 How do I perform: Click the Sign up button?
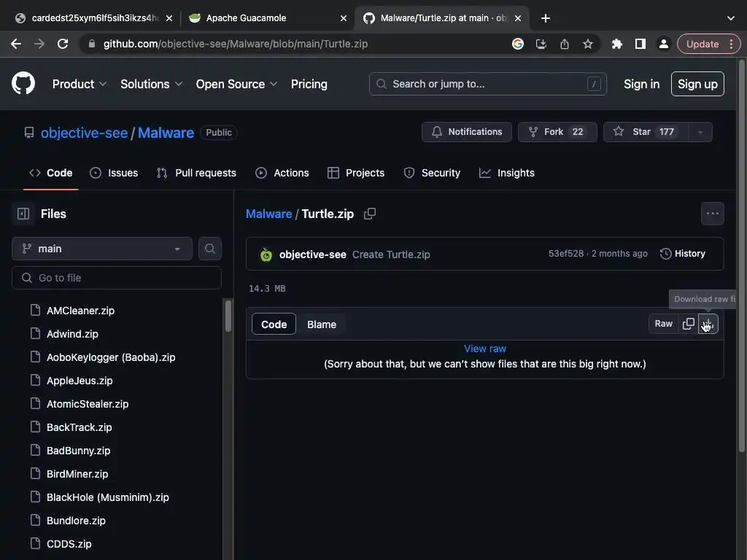(x=697, y=84)
